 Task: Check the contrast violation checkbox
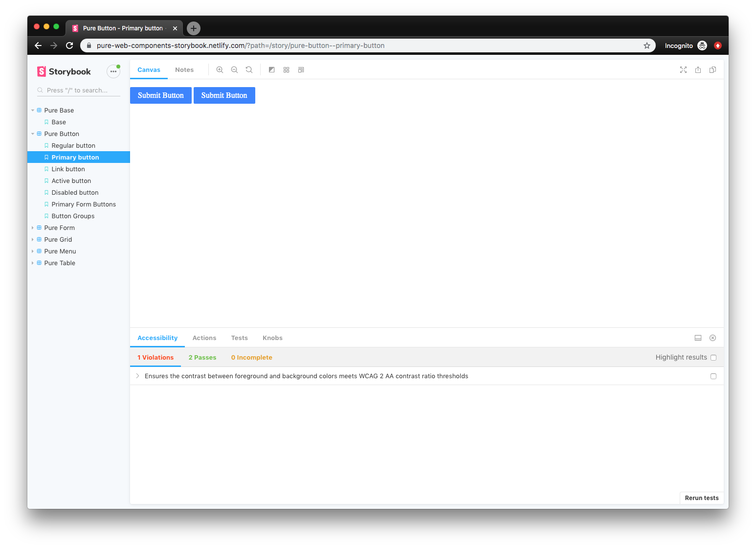713,376
